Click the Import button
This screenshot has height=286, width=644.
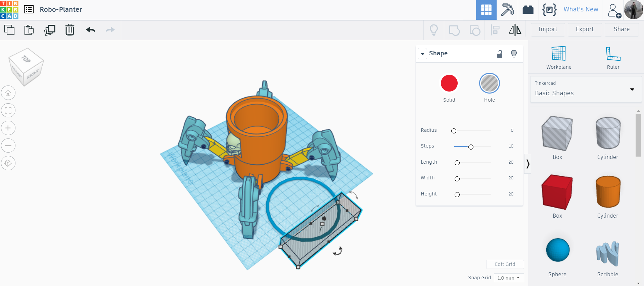[x=548, y=30]
